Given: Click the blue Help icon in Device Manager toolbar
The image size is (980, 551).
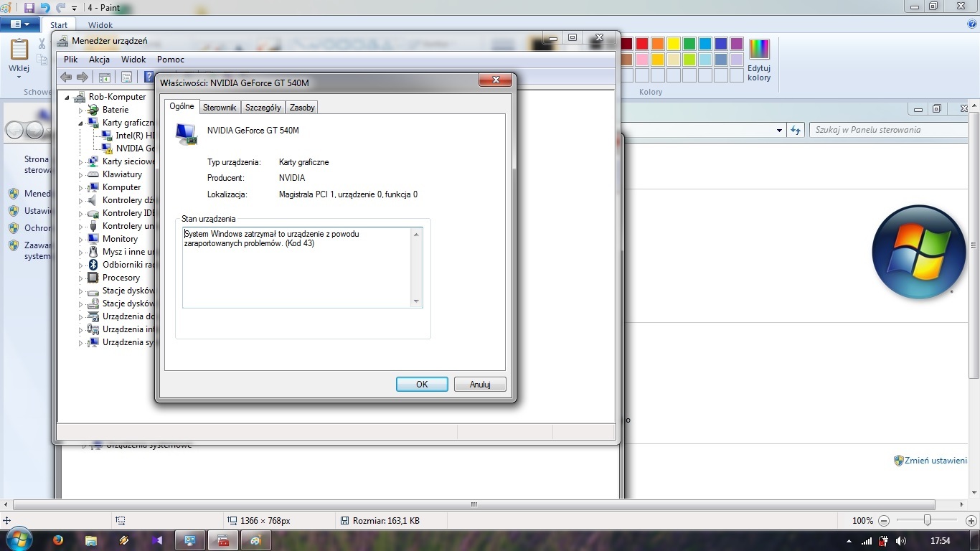Looking at the screenshot, I should click(149, 77).
